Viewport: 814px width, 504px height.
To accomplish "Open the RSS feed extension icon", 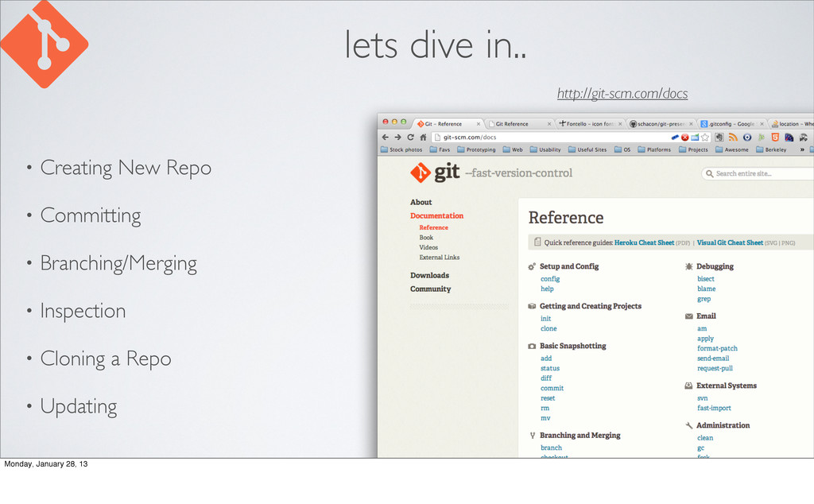I will (732, 138).
